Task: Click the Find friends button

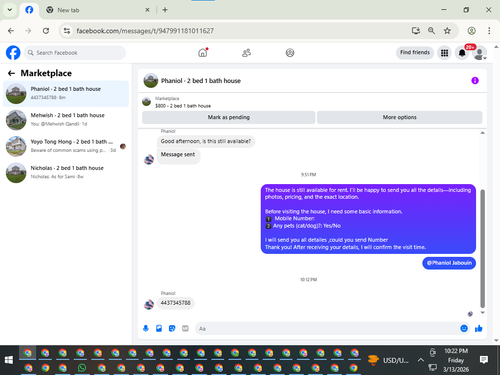Action: click(x=415, y=53)
